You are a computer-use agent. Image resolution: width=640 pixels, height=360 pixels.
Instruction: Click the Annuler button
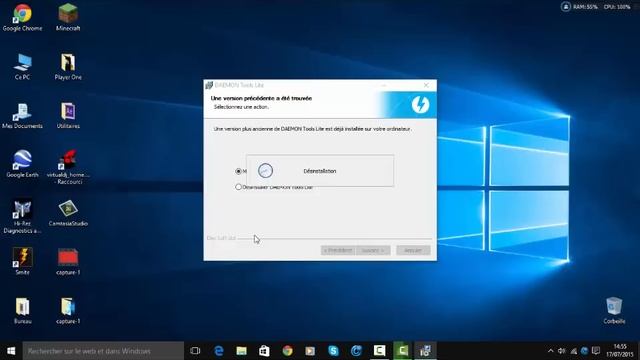[x=413, y=250]
